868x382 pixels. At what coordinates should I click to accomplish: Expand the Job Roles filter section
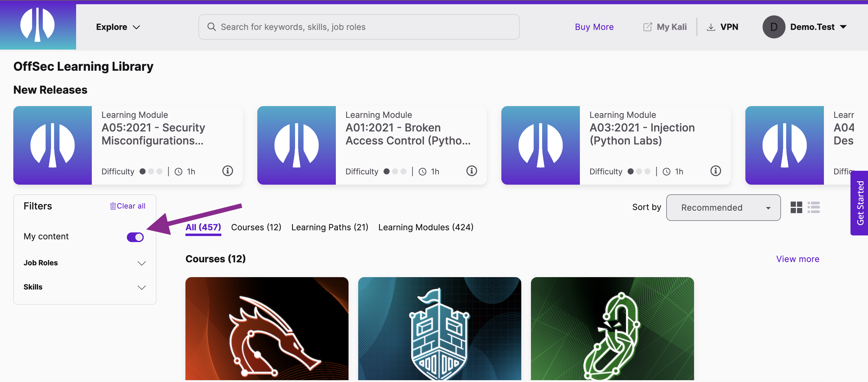coord(142,263)
